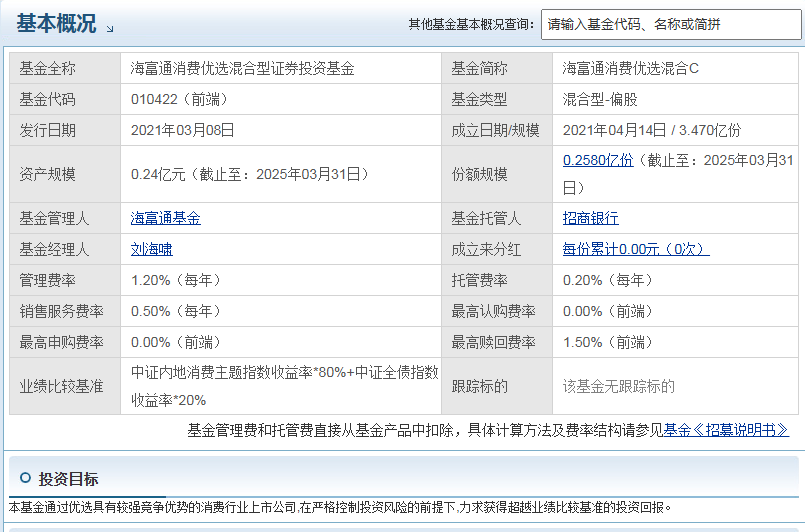The height and width of the screenshot is (532, 805).
Task: Open fund manager 刘海啸 link
Action: [x=151, y=249]
